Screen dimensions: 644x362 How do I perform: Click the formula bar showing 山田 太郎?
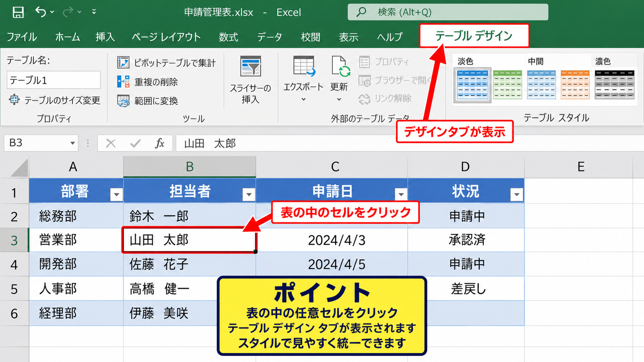coord(409,143)
